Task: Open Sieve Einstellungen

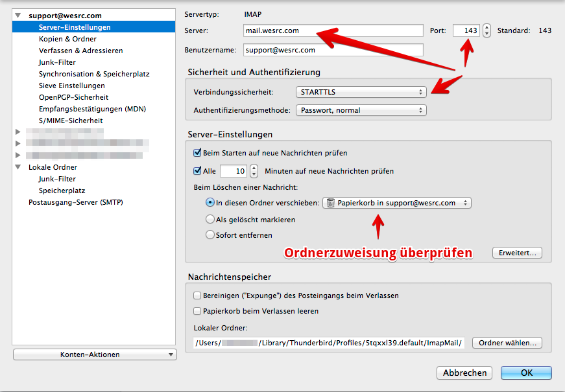Action: (x=72, y=86)
